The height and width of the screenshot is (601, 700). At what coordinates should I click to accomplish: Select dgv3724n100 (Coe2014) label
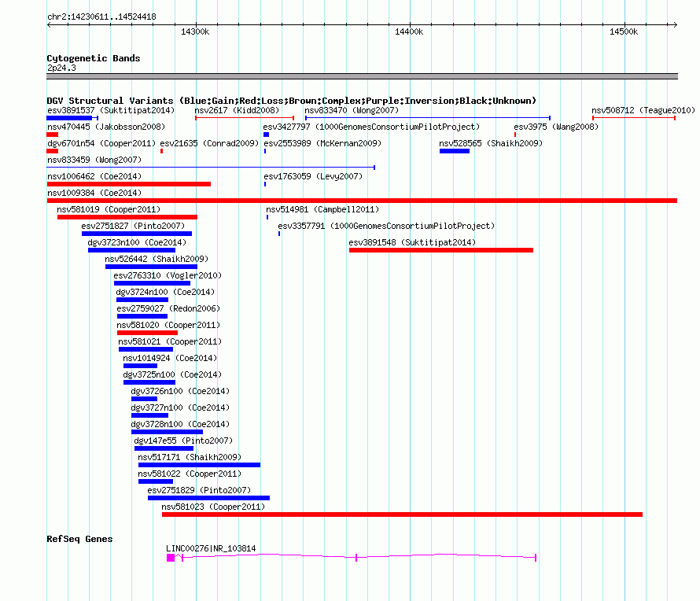[x=165, y=292]
